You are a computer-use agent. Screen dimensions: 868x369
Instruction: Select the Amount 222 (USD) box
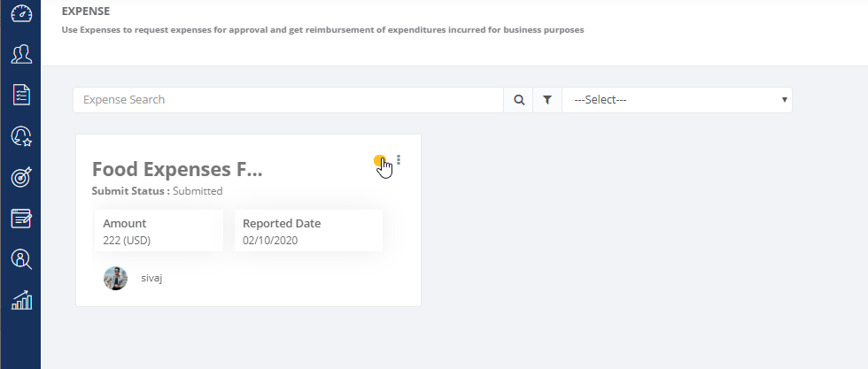[159, 231]
